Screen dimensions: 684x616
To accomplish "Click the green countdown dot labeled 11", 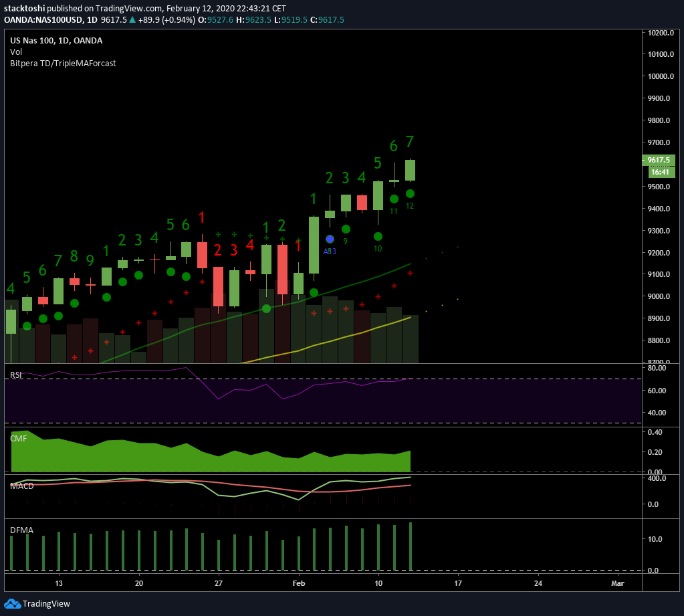I will click(x=394, y=199).
